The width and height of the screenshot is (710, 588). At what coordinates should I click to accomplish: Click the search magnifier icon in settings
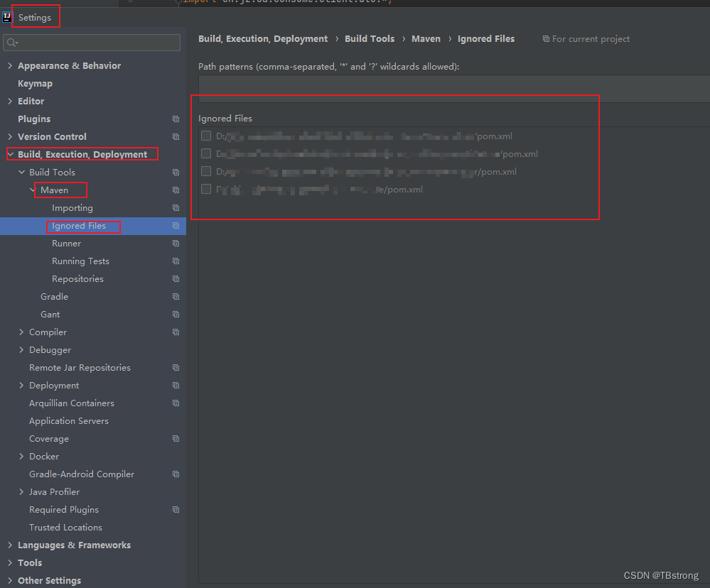[x=12, y=43]
